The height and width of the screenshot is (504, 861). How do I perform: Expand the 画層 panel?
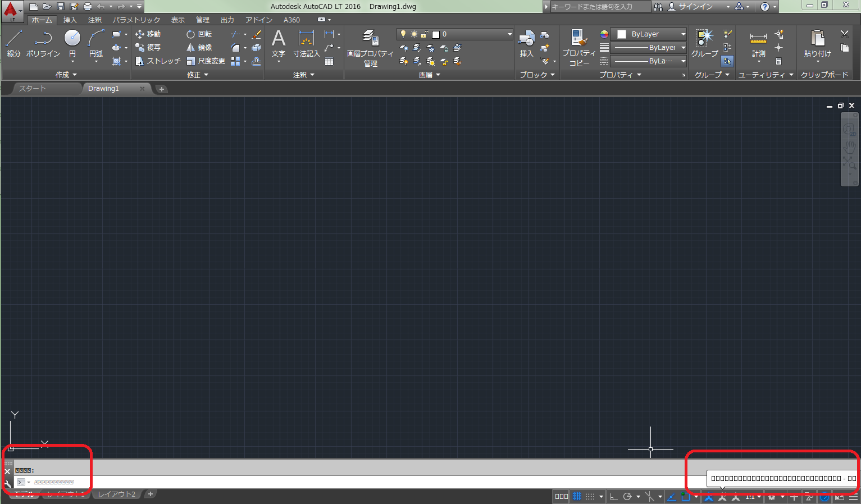(x=430, y=75)
